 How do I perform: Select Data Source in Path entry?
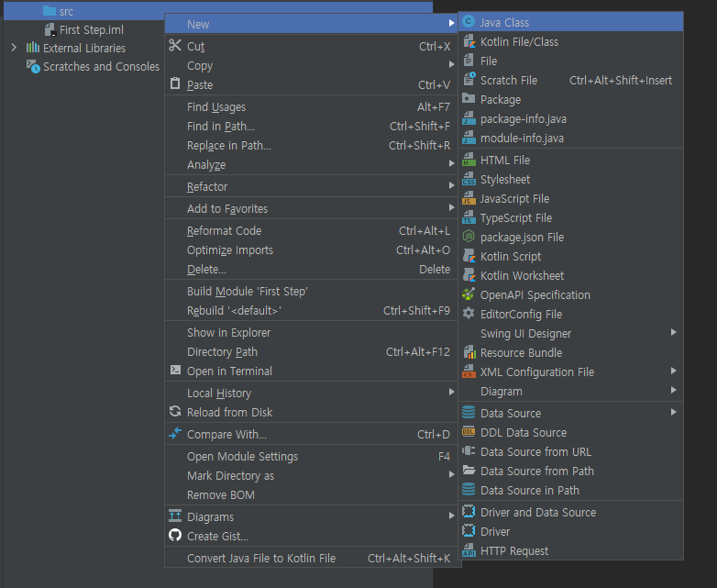[571, 491]
